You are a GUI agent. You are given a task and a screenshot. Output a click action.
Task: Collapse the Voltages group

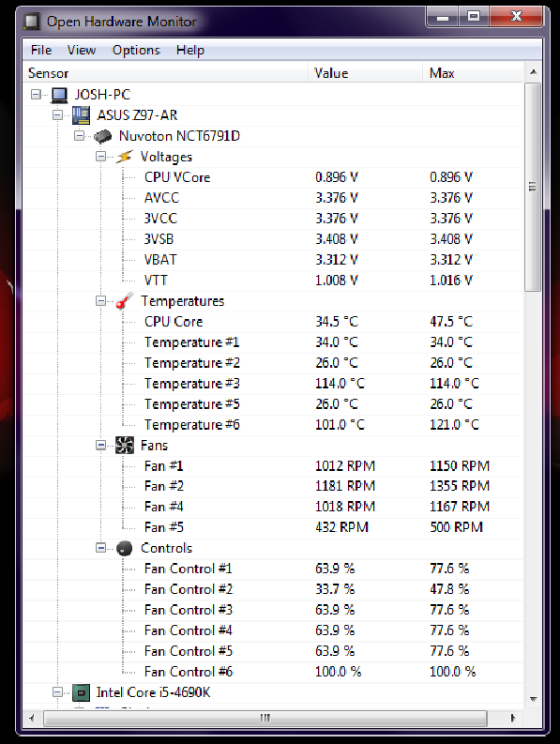click(100, 156)
